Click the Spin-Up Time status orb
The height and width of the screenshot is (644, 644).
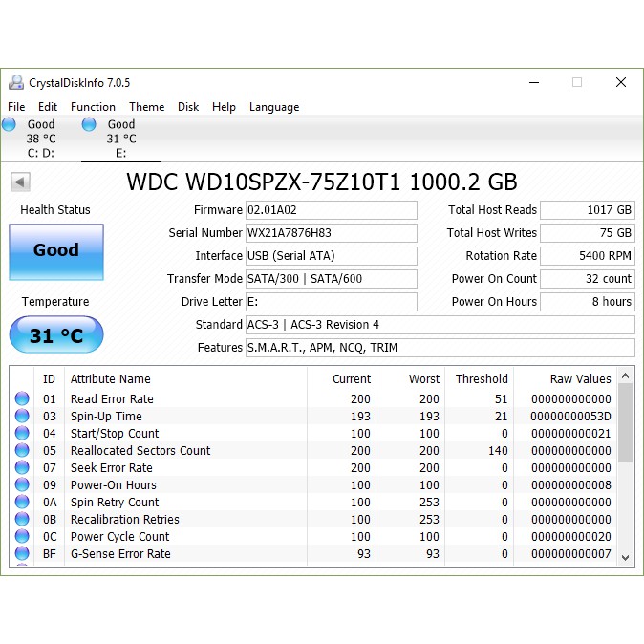[x=22, y=417]
